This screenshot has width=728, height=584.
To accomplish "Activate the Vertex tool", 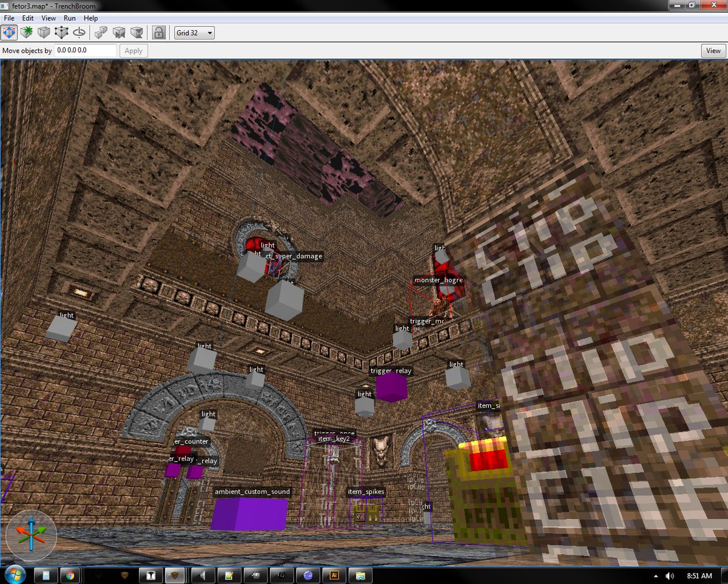I will click(61, 32).
